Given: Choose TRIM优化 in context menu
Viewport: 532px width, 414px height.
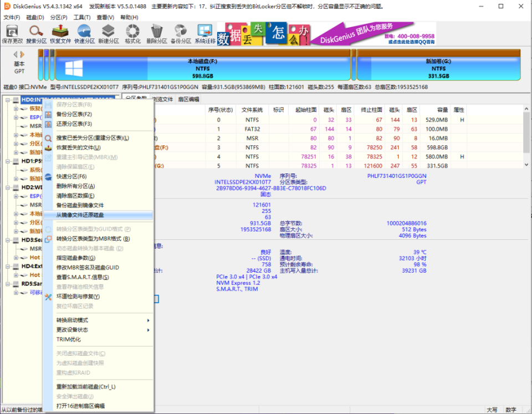Looking at the screenshot, I should [99, 339].
